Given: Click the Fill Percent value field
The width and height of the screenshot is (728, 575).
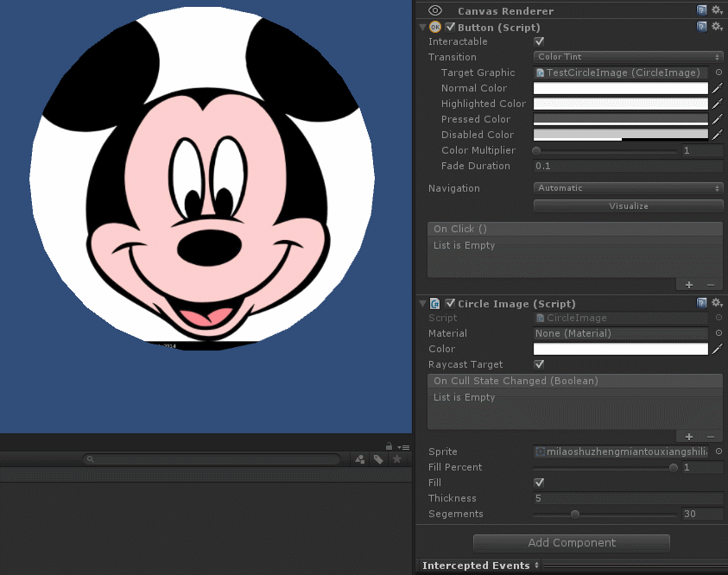Looking at the screenshot, I should [702, 467].
